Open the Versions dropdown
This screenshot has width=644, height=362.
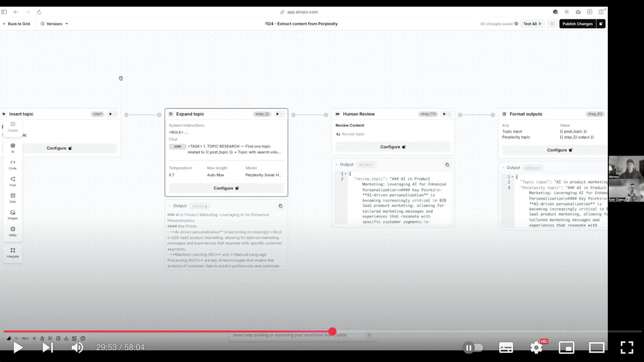click(x=54, y=24)
